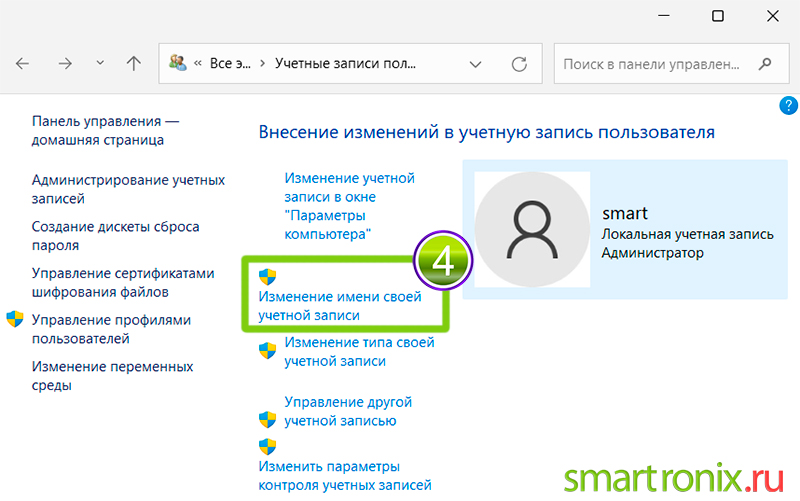Open 'Администрирование учетных записей'
The image size is (800, 501).
(x=128, y=189)
